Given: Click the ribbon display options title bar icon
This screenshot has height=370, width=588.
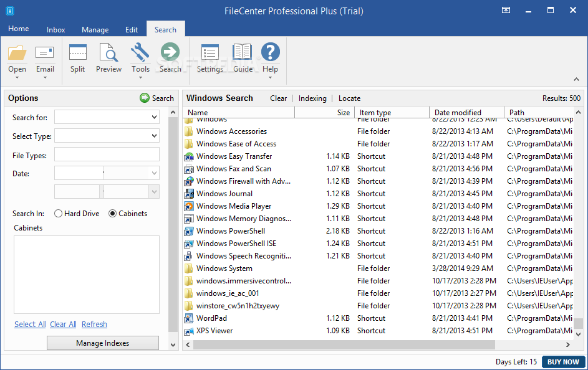Looking at the screenshot, I should coord(506,11).
